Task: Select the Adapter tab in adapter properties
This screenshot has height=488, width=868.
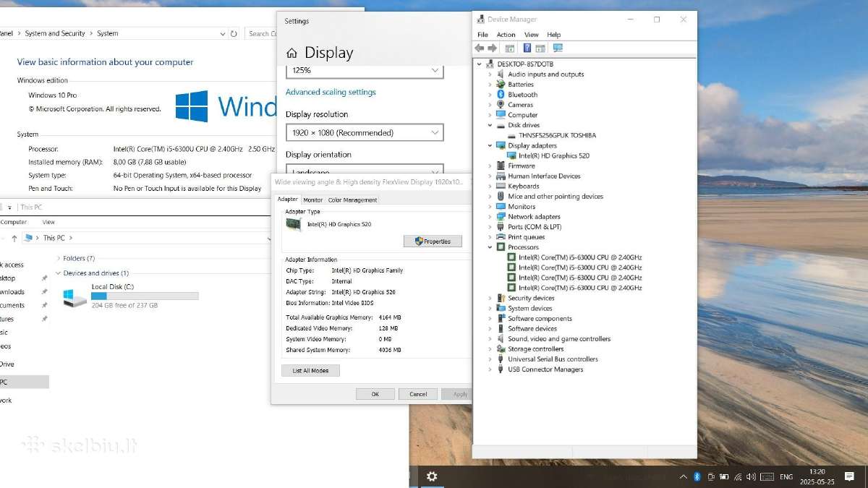Action: 288,200
